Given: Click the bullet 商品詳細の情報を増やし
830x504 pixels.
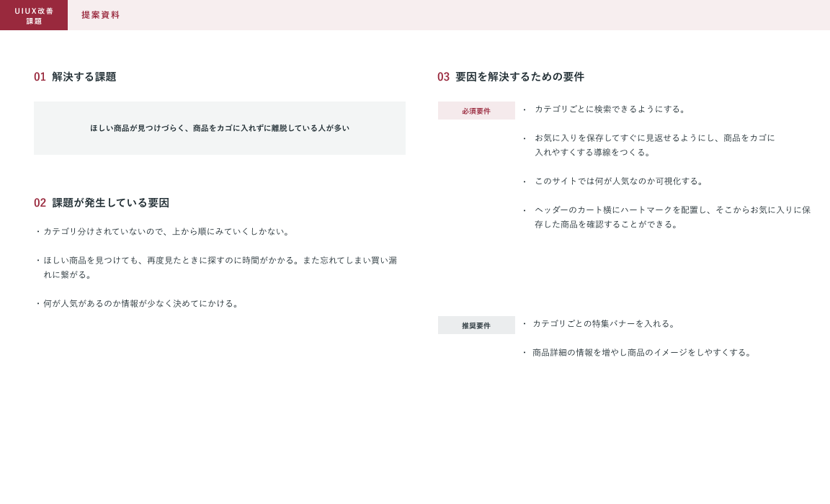Looking at the screenshot, I should point(643,353).
